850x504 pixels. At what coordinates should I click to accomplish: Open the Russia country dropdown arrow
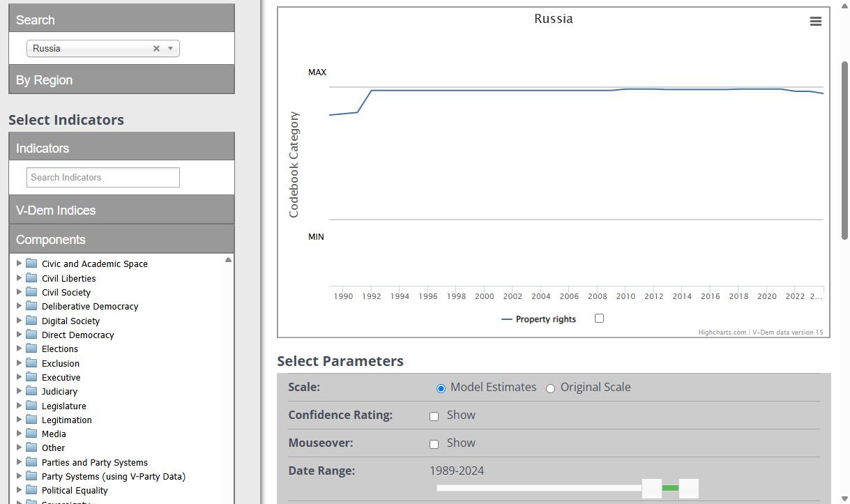pyautogui.click(x=170, y=49)
